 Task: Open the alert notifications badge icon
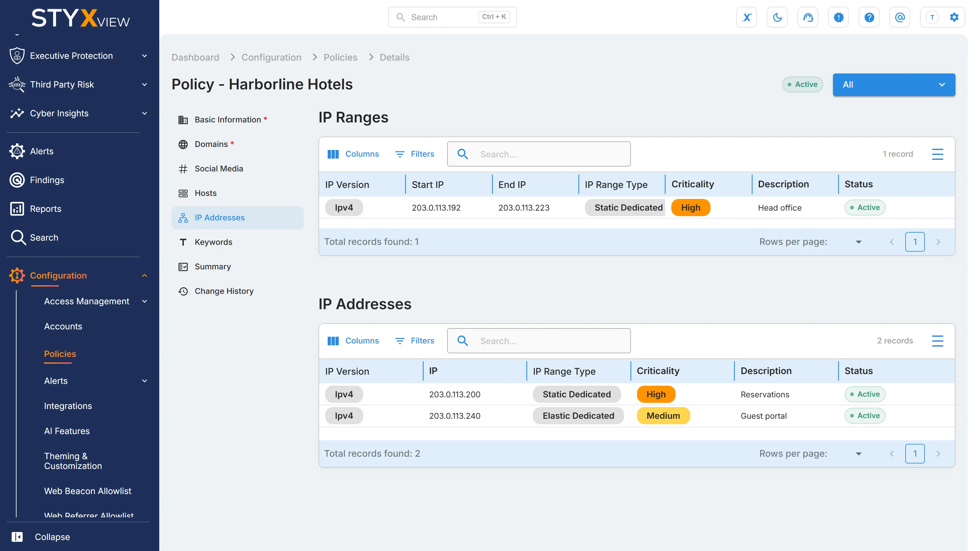(x=839, y=17)
